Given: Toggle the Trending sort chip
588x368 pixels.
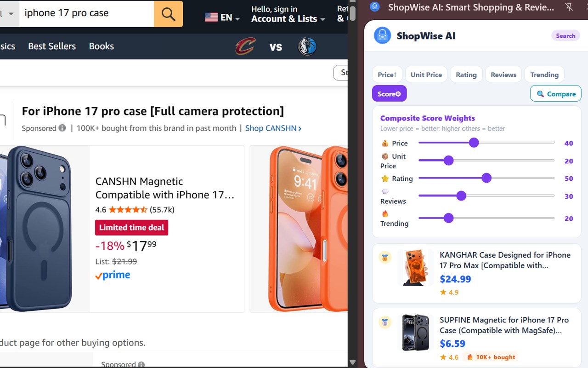Looking at the screenshot, I should (x=544, y=75).
